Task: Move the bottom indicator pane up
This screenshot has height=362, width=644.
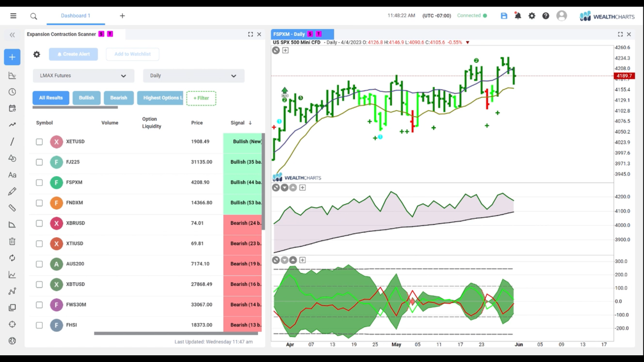Action: click(x=293, y=260)
